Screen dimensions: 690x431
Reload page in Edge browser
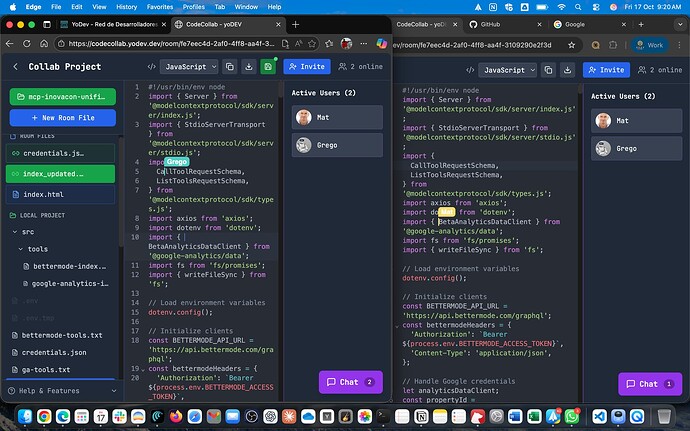coord(27,44)
